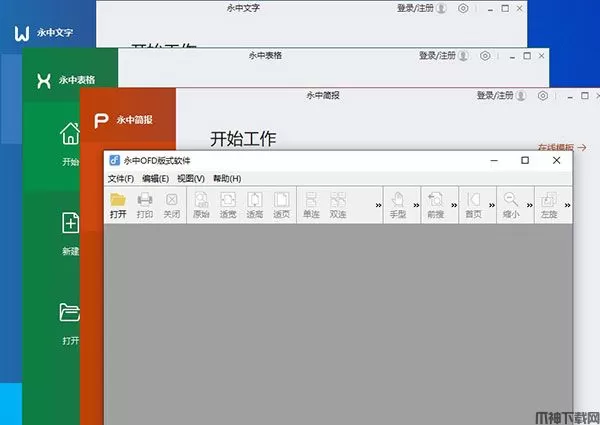Screen dimensions: 600x425
Task: Click the W logo in 永中文字 sidebar
Action: click(22, 34)
